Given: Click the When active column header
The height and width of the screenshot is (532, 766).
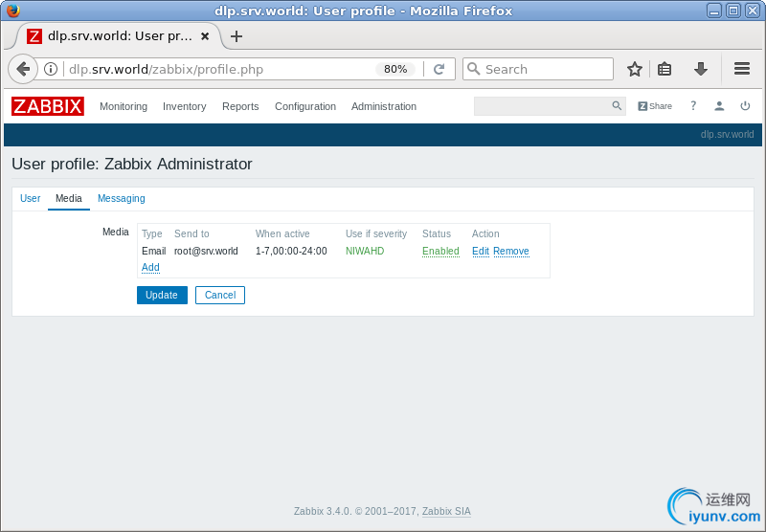Looking at the screenshot, I should coord(282,233).
